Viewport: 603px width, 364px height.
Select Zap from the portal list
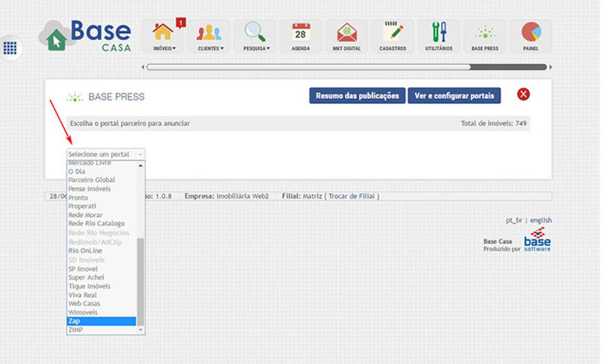tap(101, 321)
